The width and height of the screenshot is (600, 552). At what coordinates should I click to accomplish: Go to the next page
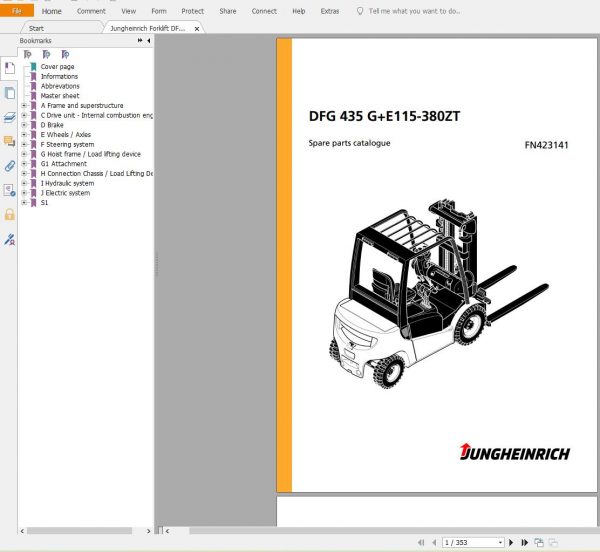[x=511, y=542]
